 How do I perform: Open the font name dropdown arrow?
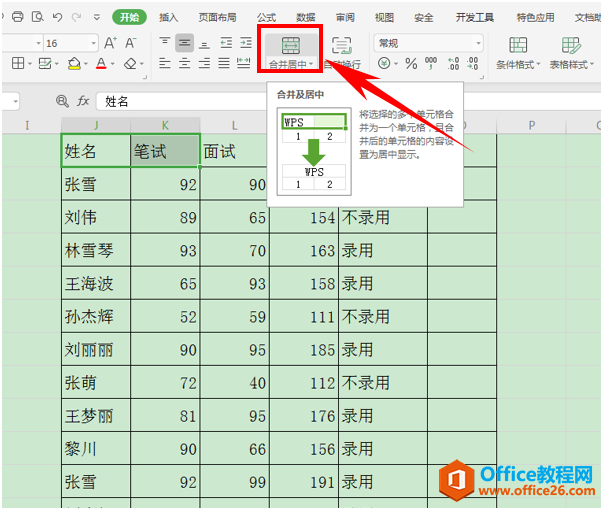(38, 43)
